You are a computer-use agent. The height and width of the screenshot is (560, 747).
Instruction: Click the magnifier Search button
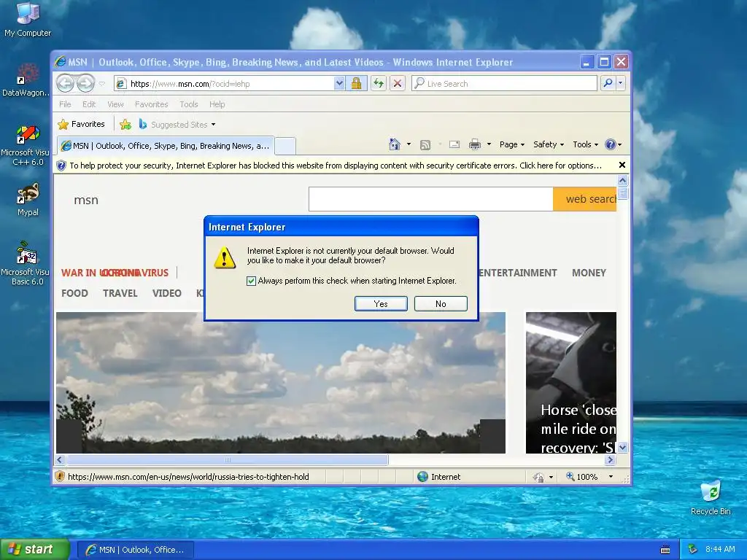pos(608,83)
